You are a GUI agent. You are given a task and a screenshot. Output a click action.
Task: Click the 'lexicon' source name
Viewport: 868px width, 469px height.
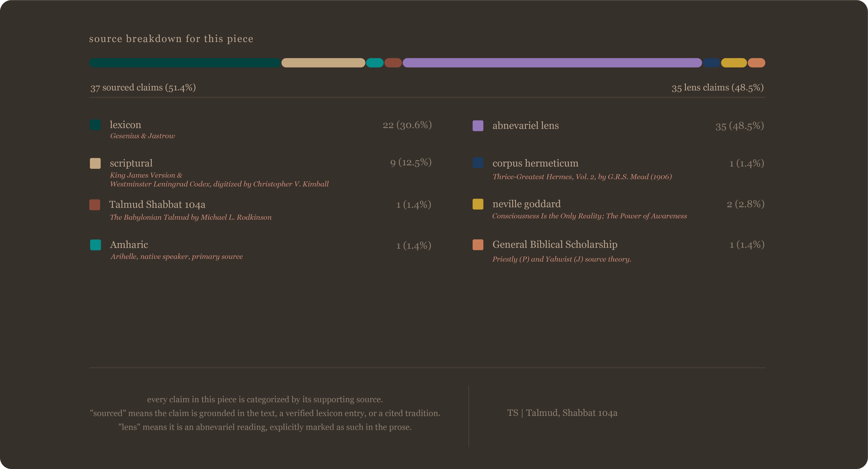point(125,125)
